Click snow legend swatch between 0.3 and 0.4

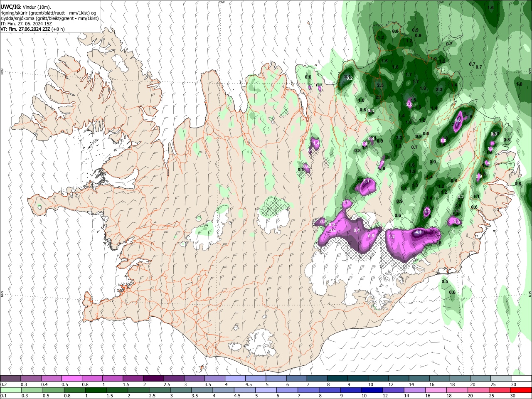(x=31, y=378)
